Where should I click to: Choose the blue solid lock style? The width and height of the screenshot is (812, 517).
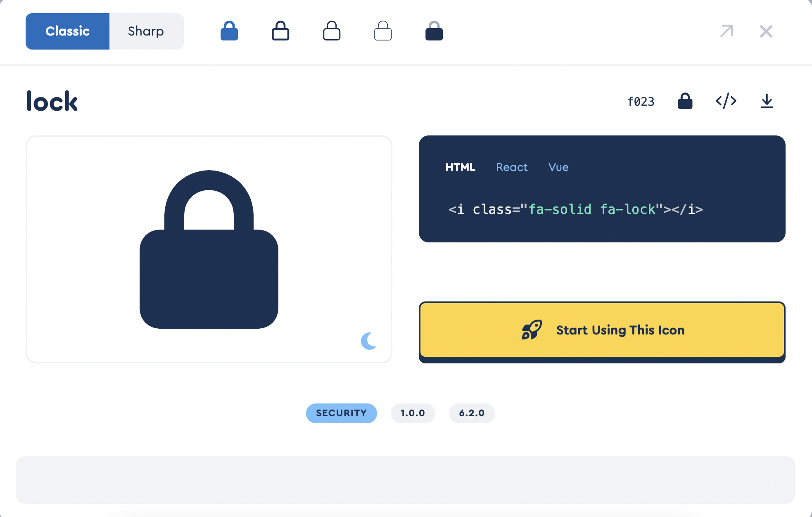click(229, 31)
